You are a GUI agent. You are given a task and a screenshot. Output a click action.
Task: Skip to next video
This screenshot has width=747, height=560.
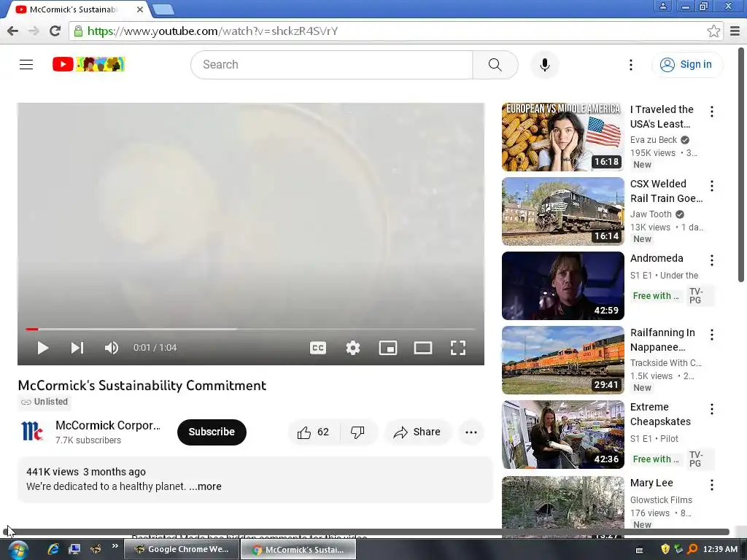click(77, 348)
